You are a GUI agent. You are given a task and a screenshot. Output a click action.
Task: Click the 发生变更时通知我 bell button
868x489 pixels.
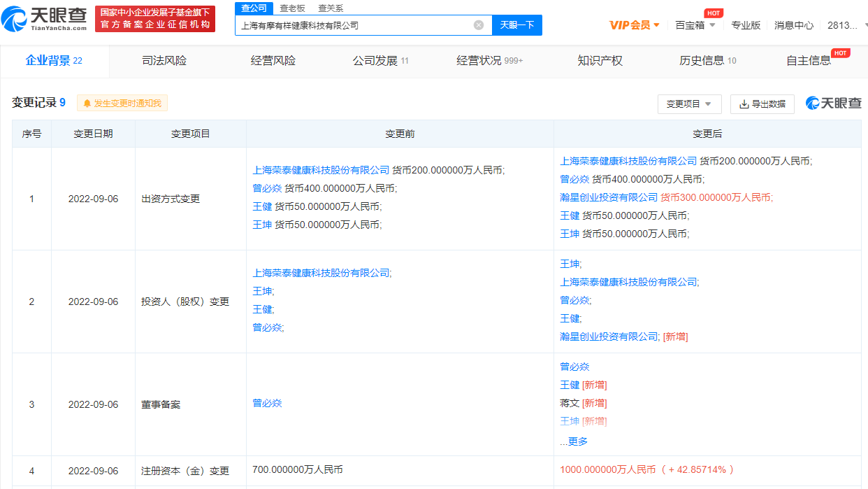pyautogui.click(x=122, y=104)
